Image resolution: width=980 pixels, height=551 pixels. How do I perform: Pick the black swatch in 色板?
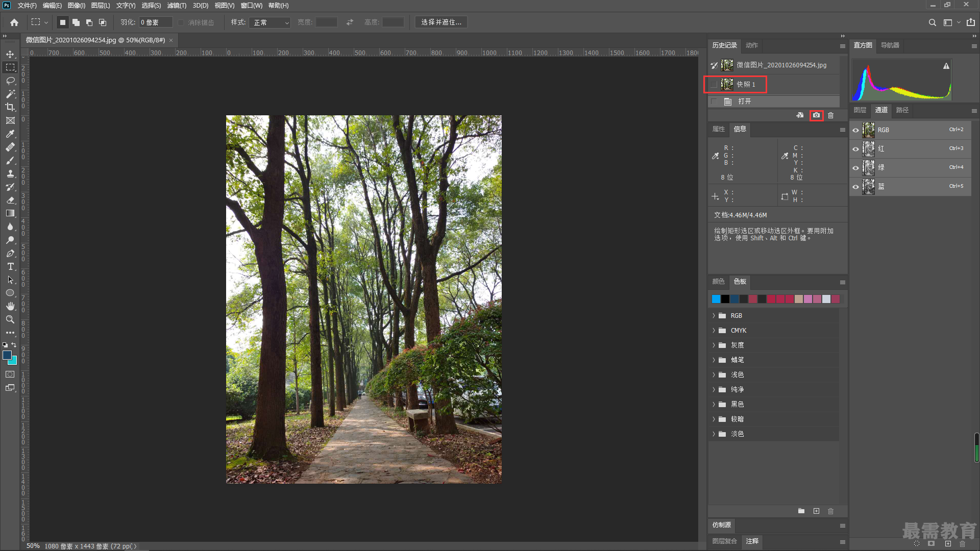[725, 299]
